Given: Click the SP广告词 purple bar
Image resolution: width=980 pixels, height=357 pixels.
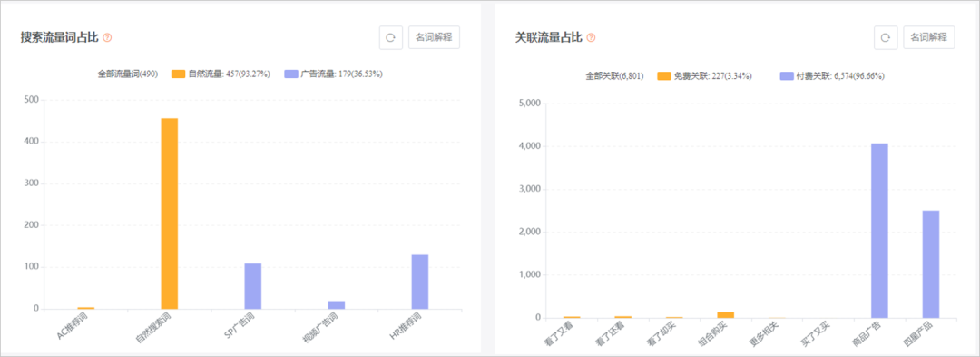Looking at the screenshot, I should coord(252,286).
